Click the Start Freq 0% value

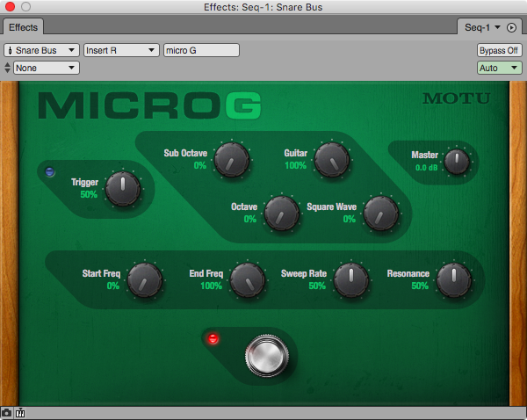click(x=113, y=286)
